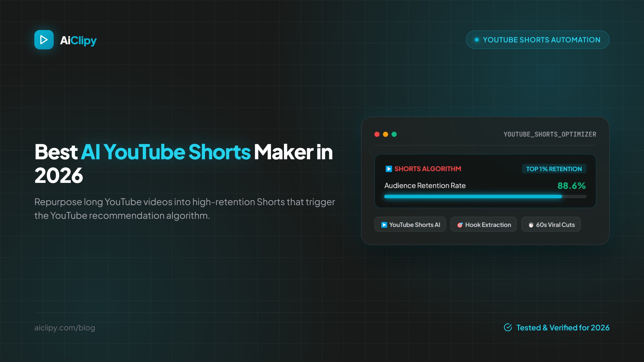Click the Tested & Verified for 2026 text
Screen dimensions: 644x362
pyautogui.click(x=563, y=328)
